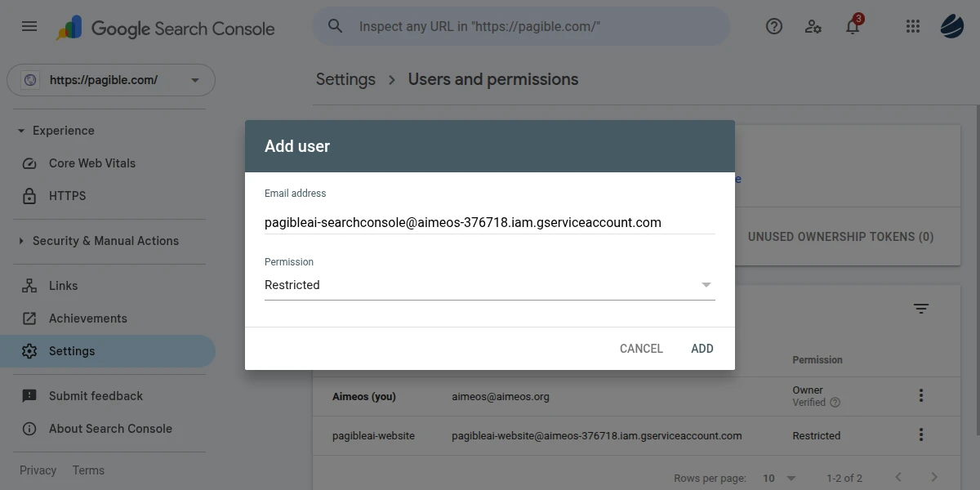The image size is (980, 490).
Task: Open the hamburger main menu
Action: pyautogui.click(x=29, y=26)
